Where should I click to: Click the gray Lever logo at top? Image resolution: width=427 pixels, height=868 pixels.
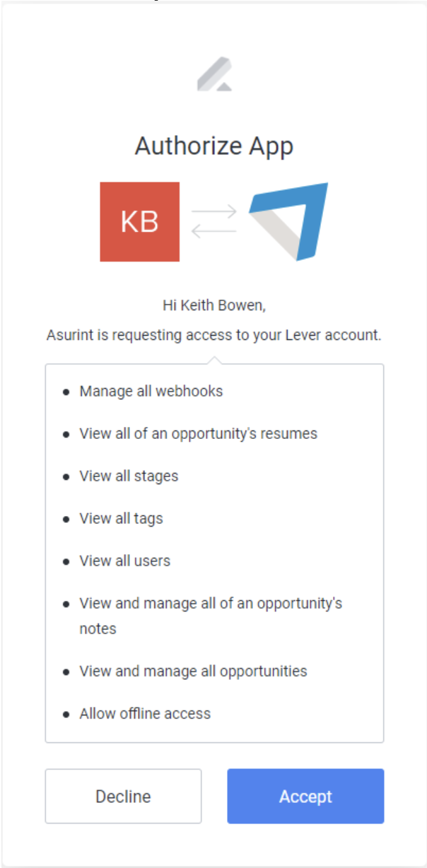pos(214,74)
